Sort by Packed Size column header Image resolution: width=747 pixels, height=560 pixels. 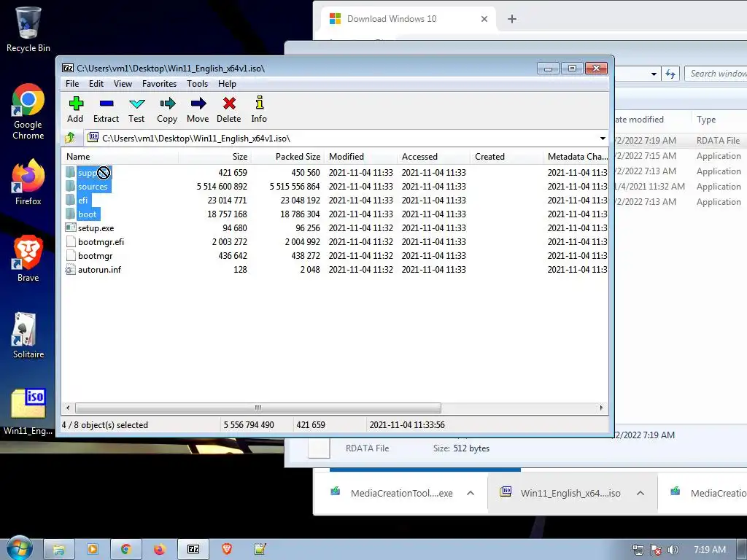click(x=287, y=157)
